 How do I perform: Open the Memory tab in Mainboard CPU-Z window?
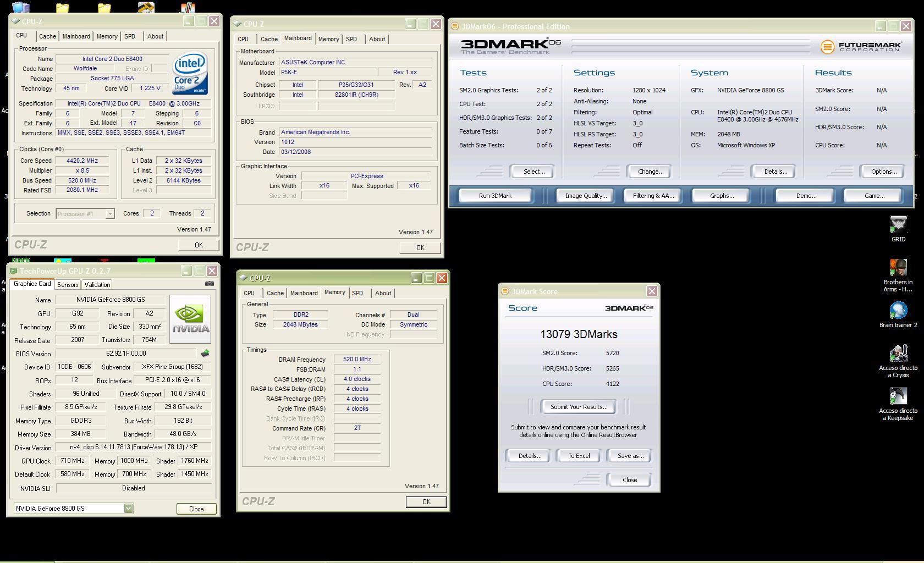pyautogui.click(x=328, y=39)
